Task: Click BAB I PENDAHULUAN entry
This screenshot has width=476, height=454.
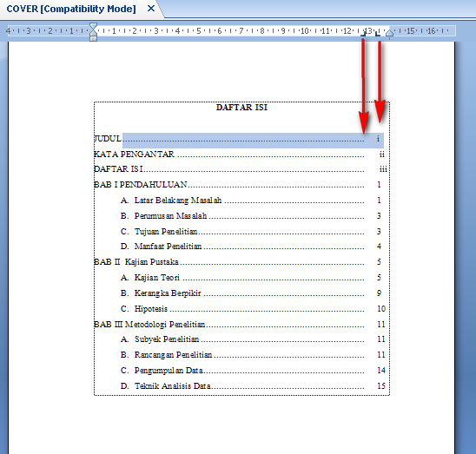Action: [140, 185]
